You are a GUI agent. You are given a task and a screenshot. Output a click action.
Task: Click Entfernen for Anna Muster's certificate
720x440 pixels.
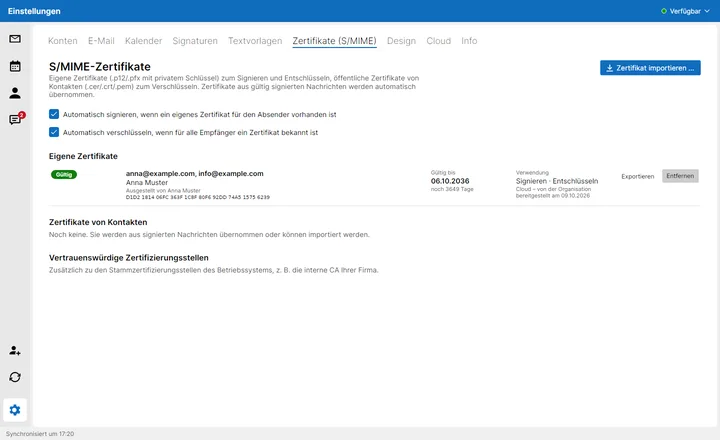pos(680,176)
